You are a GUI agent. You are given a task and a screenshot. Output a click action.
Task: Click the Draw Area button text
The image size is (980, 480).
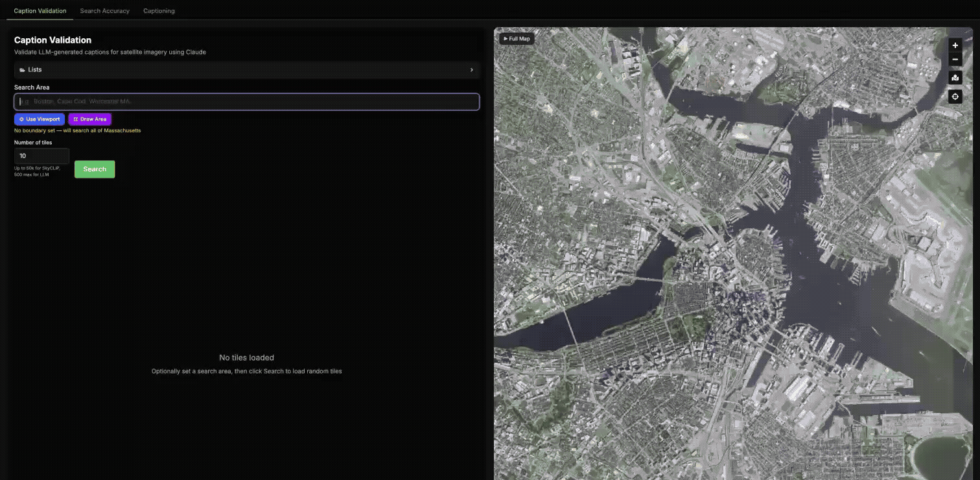pyautogui.click(x=93, y=119)
